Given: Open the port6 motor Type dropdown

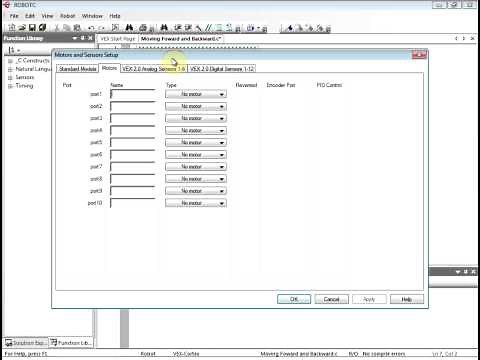Looking at the screenshot, I should pos(196,155).
